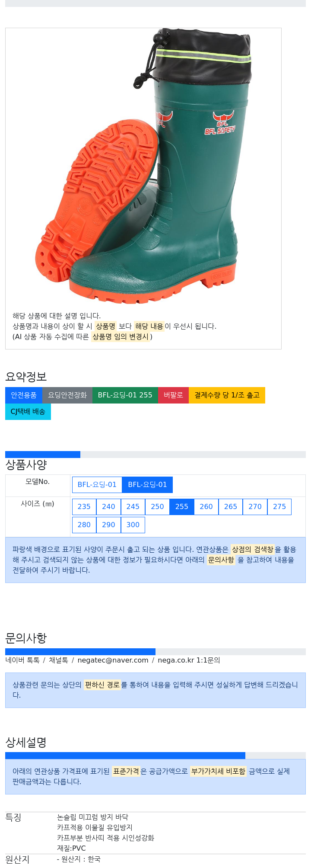
Task: Open nega.co.kr 1:1문의 link
Action: click(189, 660)
